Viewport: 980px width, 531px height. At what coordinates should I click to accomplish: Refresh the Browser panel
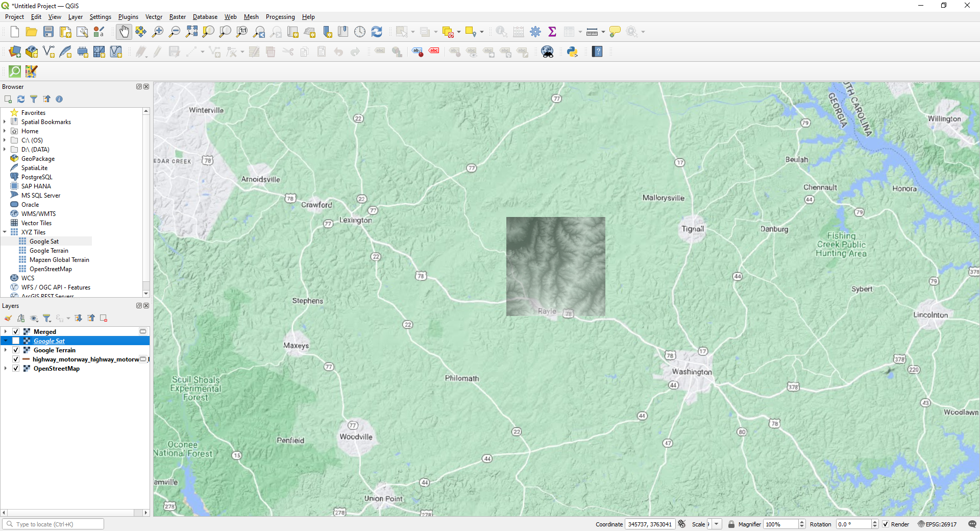pos(21,99)
